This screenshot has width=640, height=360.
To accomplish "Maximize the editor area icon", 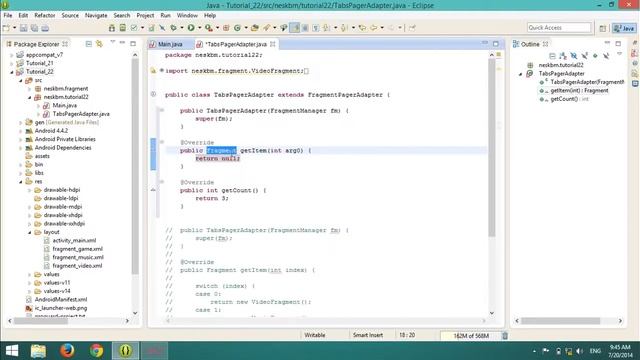I will (x=496, y=44).
